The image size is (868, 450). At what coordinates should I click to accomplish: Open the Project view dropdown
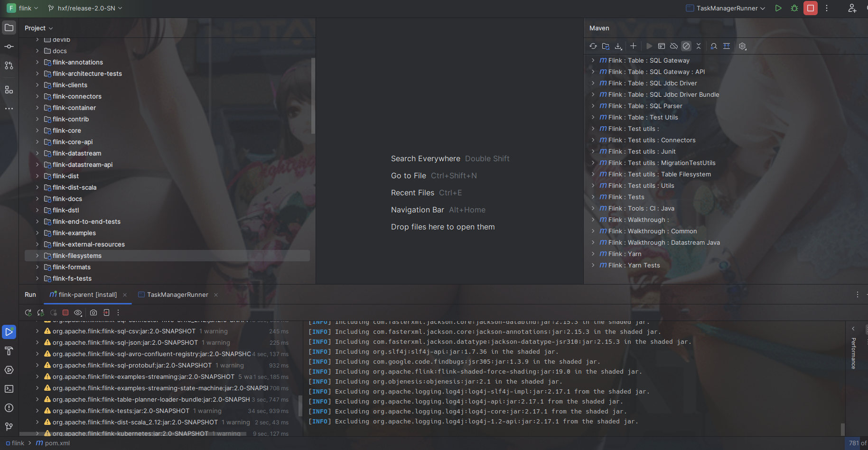click(39, 28)
